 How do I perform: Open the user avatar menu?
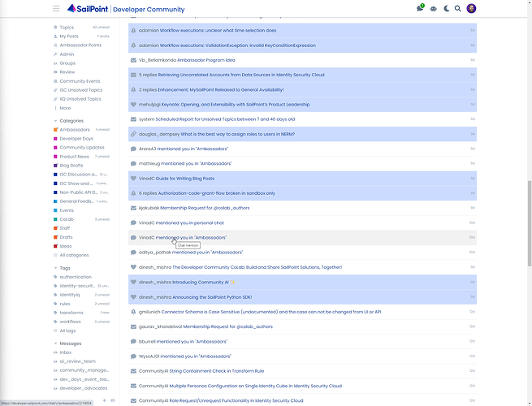pyautogui.click(x=471, y=8)
